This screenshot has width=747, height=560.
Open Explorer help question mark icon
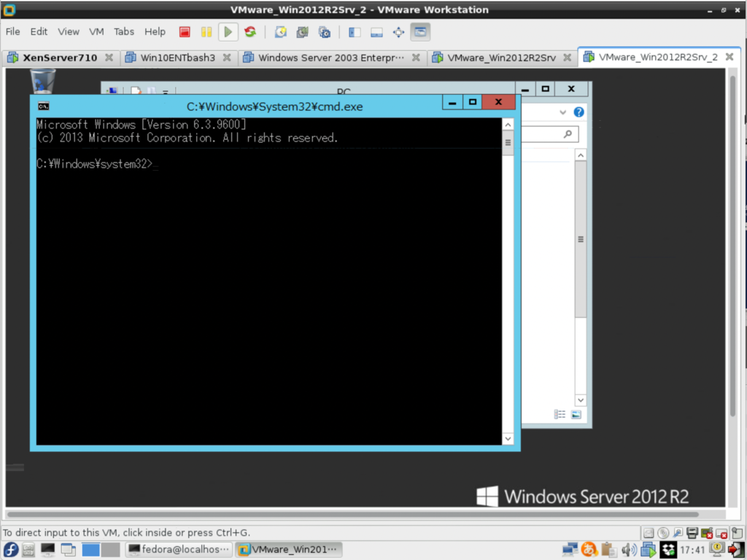578,112
